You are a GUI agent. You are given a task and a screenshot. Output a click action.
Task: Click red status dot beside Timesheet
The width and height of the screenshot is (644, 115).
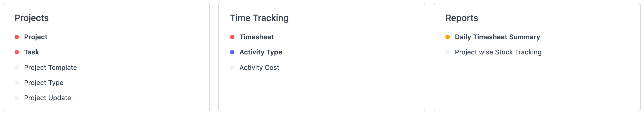point(232,37)
